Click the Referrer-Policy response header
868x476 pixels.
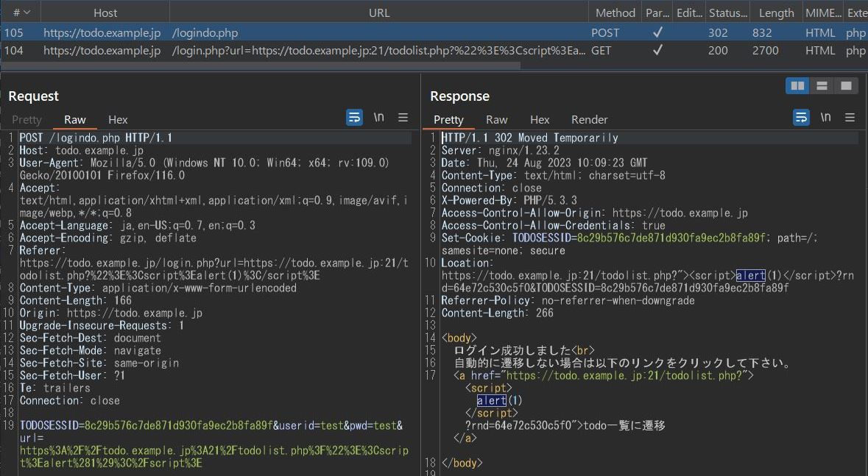568,300
